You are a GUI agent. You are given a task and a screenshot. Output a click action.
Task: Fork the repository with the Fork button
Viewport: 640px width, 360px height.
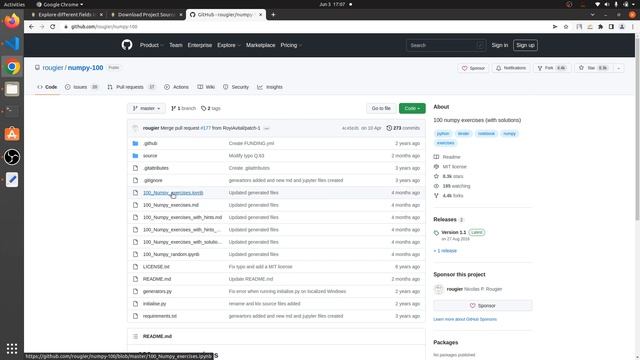pos(552,68)
